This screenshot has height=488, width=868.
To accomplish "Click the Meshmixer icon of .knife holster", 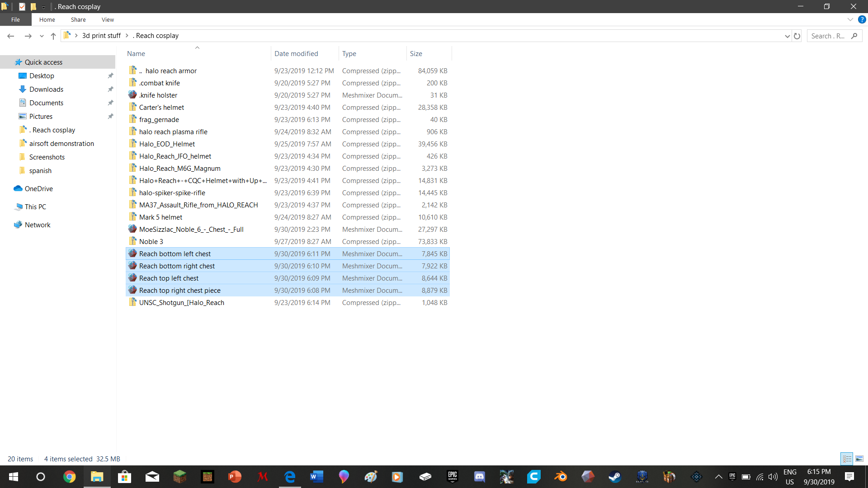I will [x=132, y=95].
